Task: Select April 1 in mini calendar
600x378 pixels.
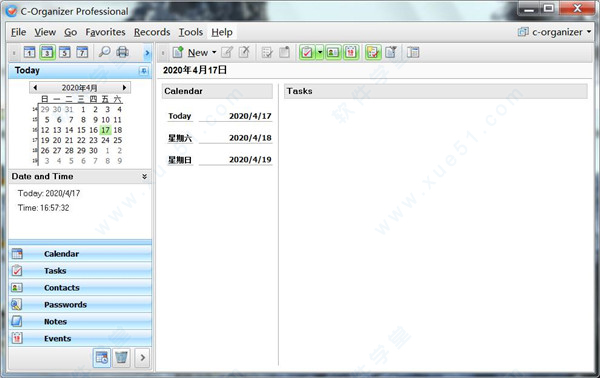Action: point(83,109)
